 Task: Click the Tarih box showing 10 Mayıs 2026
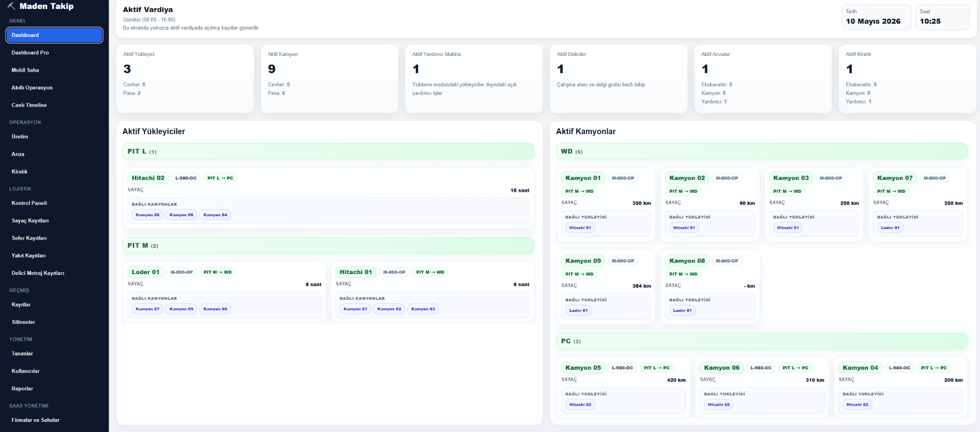tap(876, 17)
